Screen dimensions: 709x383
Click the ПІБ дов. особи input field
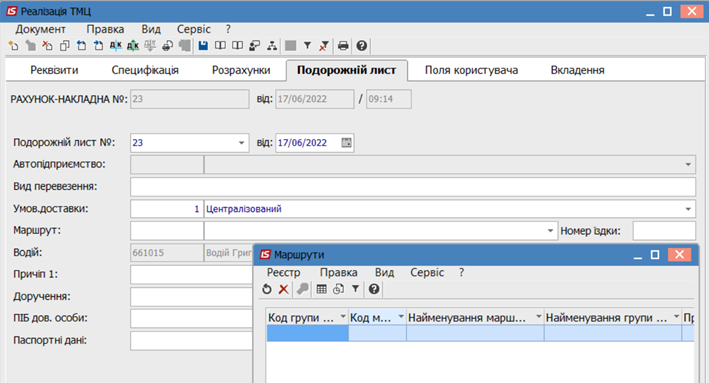pos(191,318)
